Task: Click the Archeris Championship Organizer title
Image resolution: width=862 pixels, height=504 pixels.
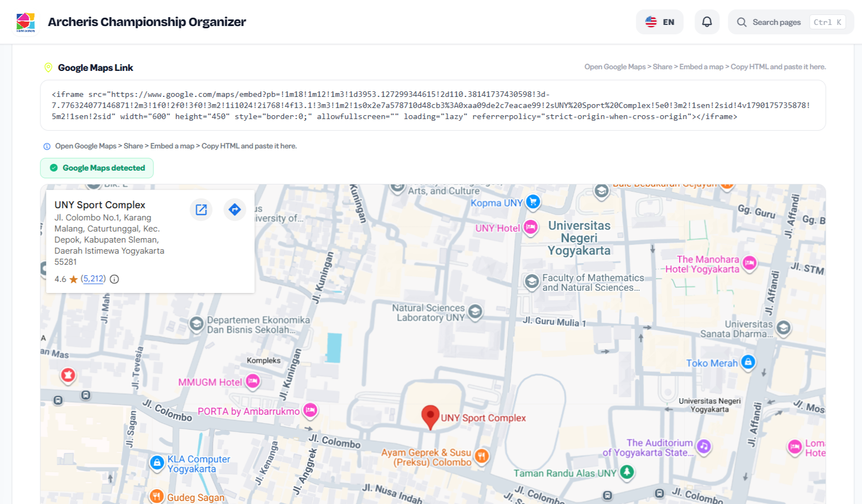Action: [147, 22]
